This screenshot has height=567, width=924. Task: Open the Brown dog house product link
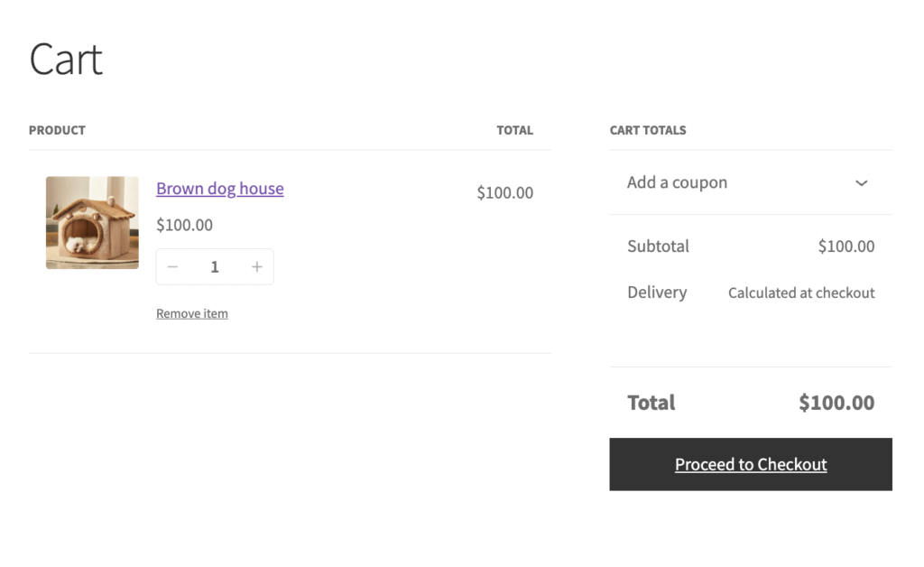pos(219,189)
